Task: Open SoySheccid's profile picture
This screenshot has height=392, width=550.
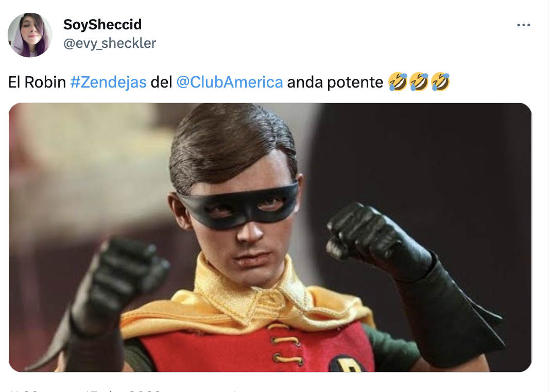Action: pos(30,35)
